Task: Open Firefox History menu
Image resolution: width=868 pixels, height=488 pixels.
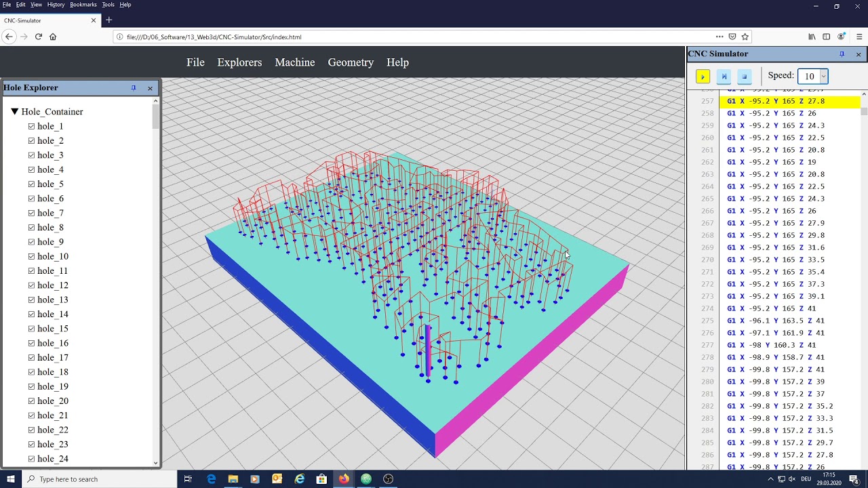Action: (x=56, y=5)
